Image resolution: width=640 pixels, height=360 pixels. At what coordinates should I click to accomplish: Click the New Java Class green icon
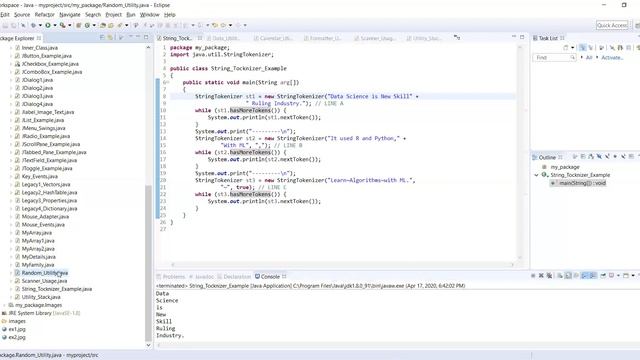pyautogui.click(x=87, y=25)
